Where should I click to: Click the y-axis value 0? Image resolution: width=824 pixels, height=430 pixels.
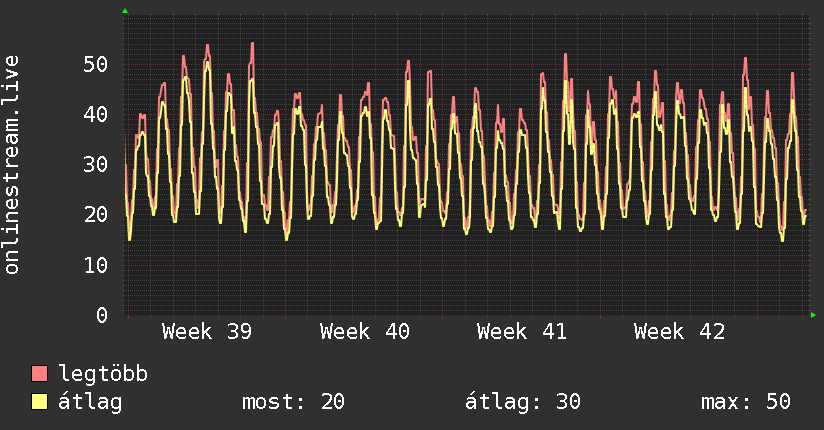[x=102, y=315]
